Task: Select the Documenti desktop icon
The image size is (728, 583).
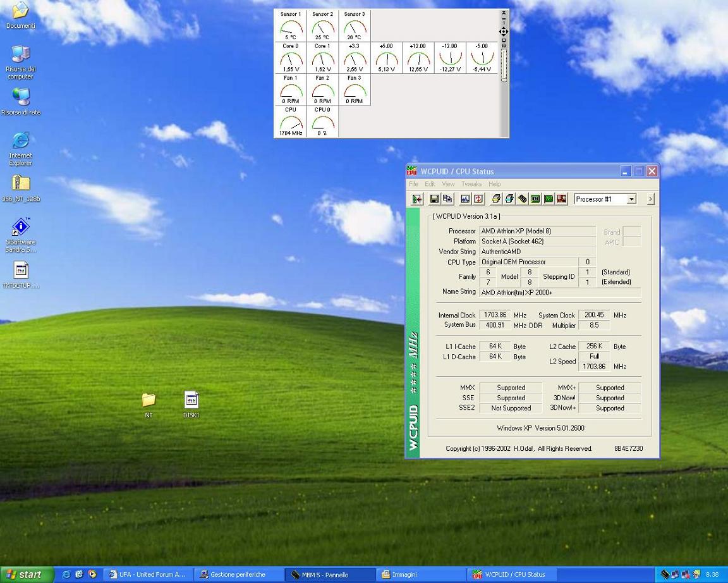Action: (20, 15)
